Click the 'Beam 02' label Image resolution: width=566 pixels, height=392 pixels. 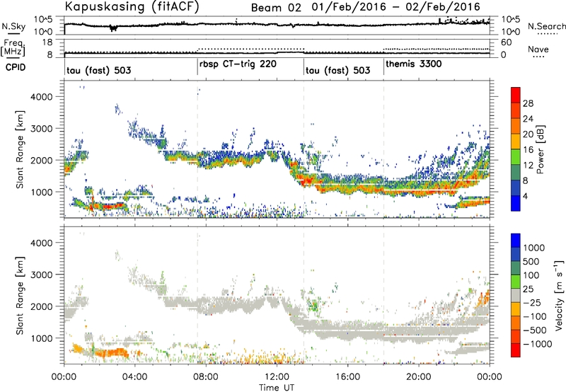pos(275,7)
